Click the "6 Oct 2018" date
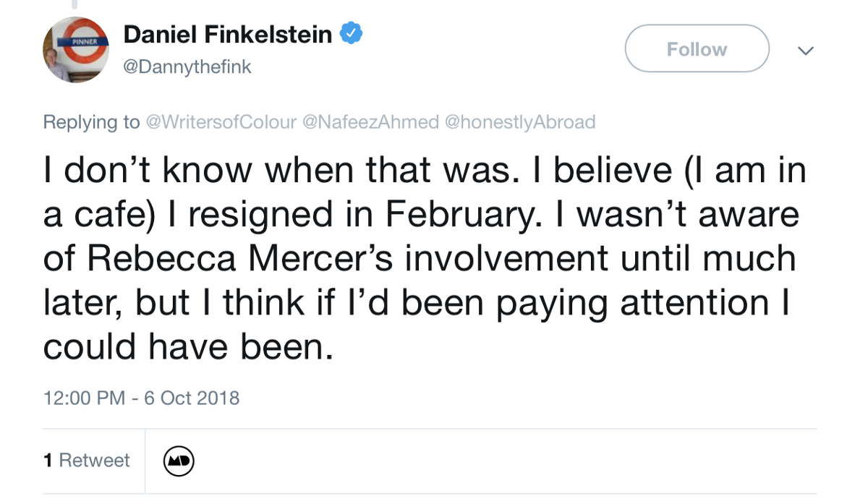Screen dimensions: 868x504 click(x=192, y=398)
